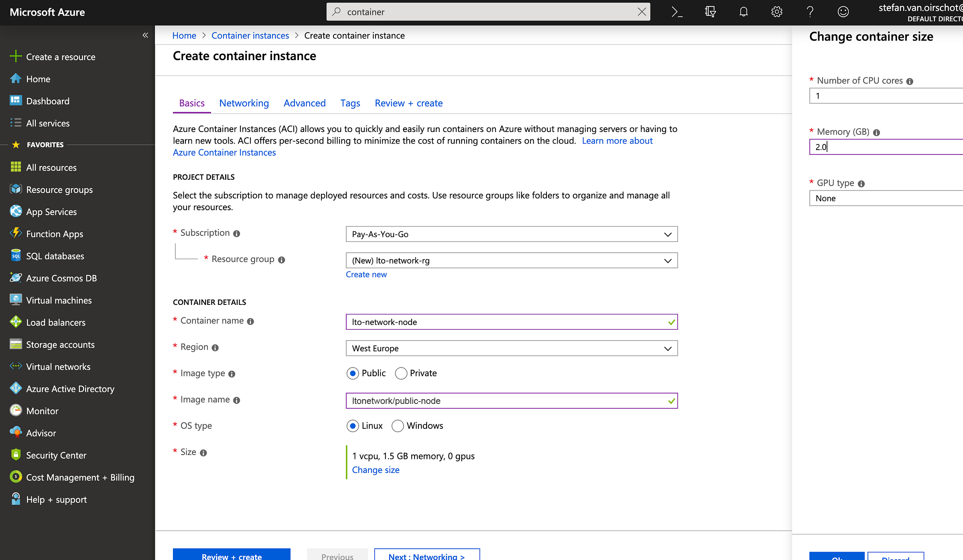Image resolution: width=963 pixels, height=560 pixels.
Task: Switch to the Tags tab
Action: tap(350, 103)
